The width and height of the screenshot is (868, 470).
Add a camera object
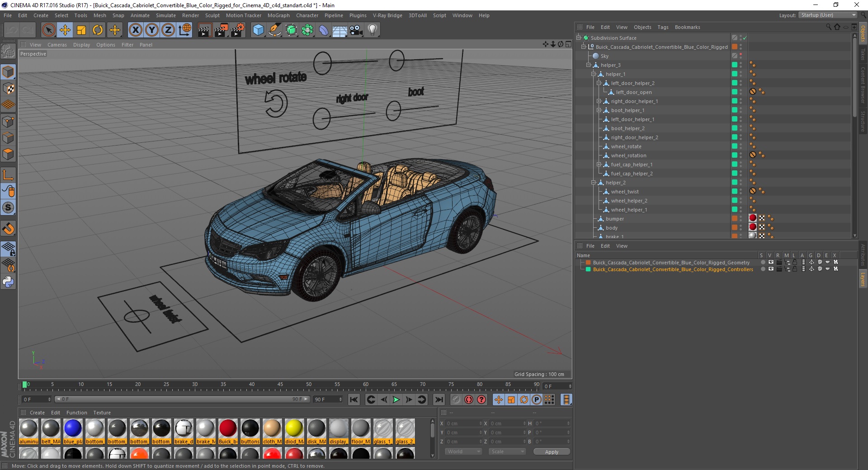coord(356,30)
